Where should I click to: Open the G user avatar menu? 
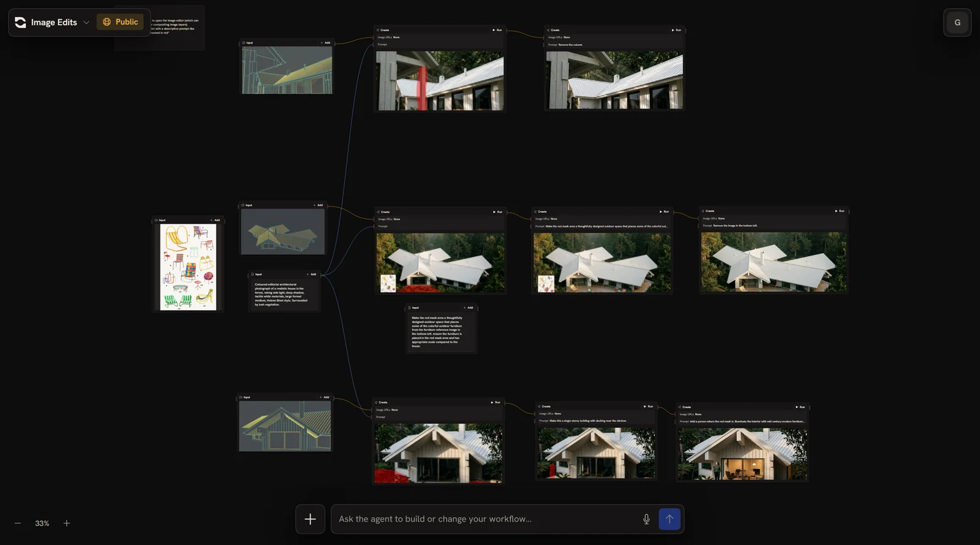957,23
